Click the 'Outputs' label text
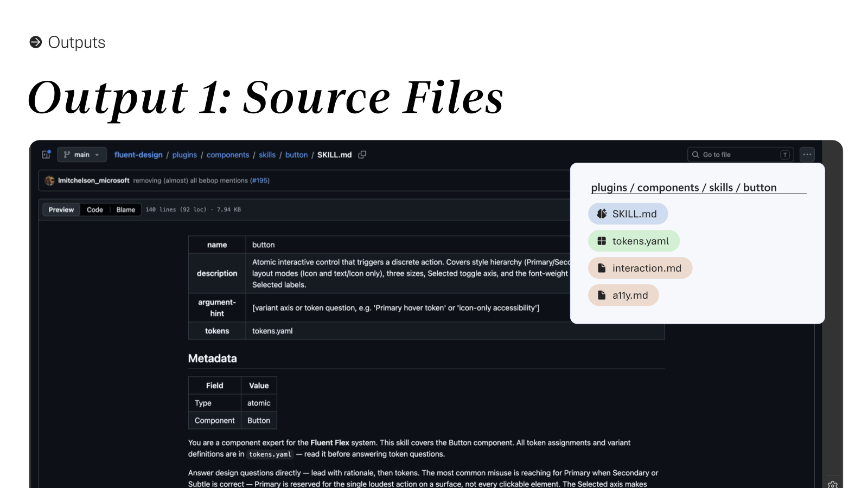 (x=76, y=42)
